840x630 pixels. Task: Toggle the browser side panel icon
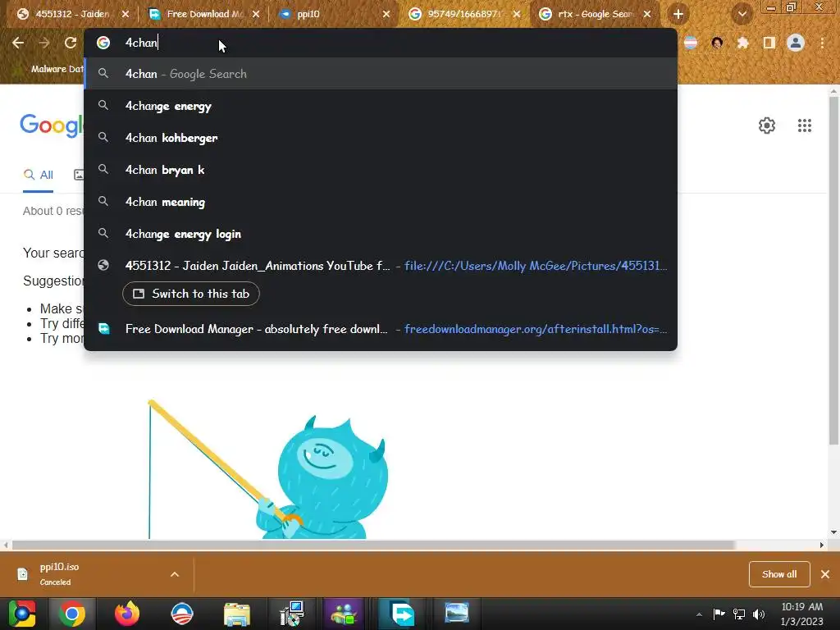click(x=769, y=43)
